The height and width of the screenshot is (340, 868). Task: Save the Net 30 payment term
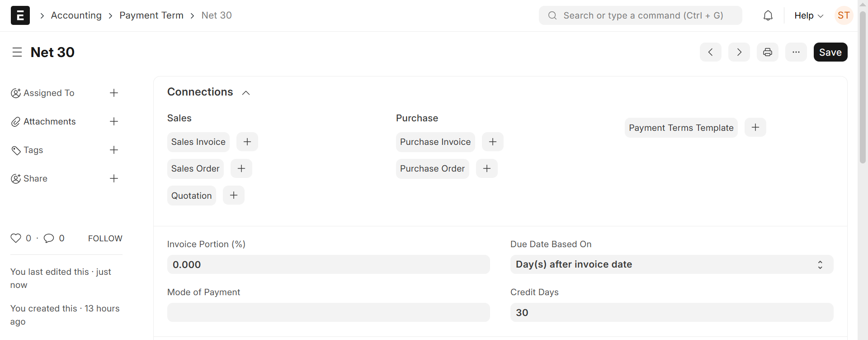coord(830,52)
